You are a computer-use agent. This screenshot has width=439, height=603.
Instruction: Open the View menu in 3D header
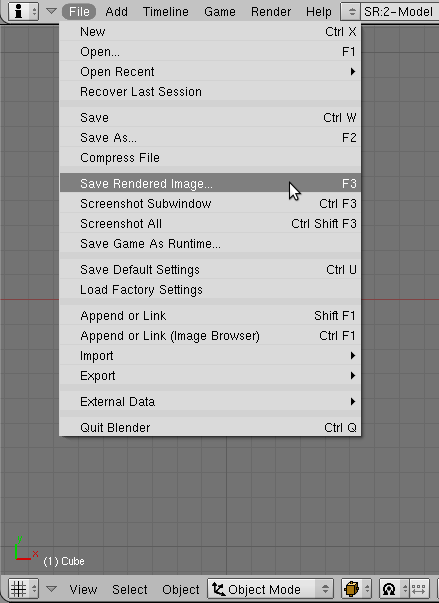coord(83,589)
